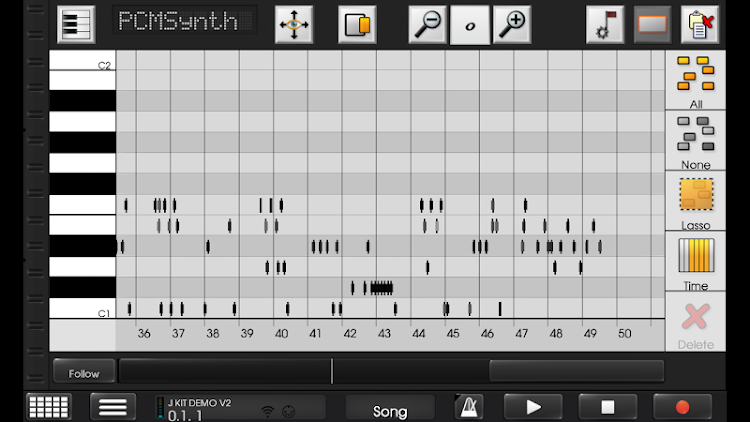Choose the Time selection mode
The image size is (750, 422).
(x=695, y=262)
